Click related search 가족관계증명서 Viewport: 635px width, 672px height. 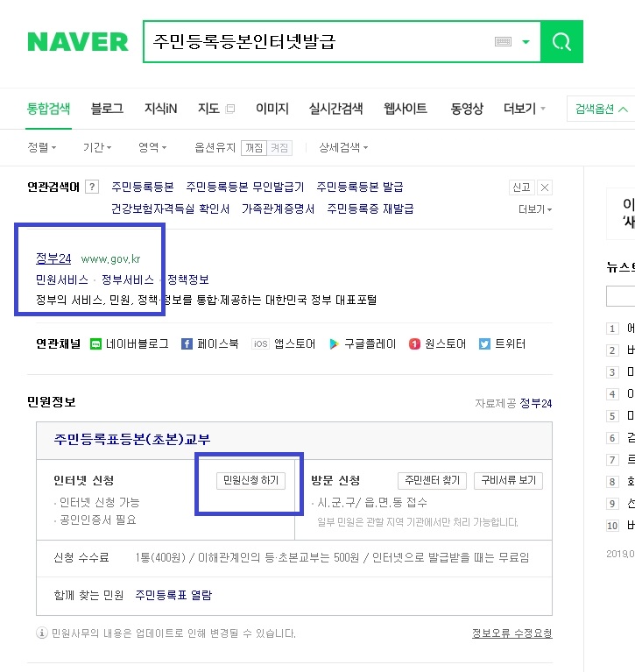pyautogui.click(x=278, y=209)
